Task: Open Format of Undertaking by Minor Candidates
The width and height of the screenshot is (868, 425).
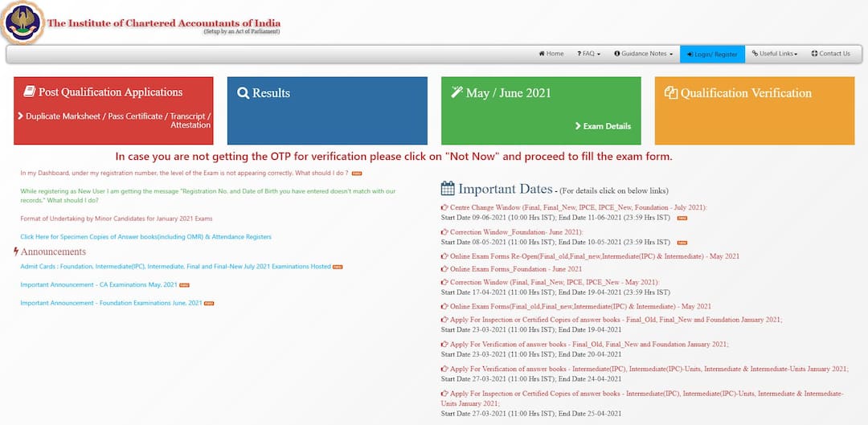Action: pos(117,219)
